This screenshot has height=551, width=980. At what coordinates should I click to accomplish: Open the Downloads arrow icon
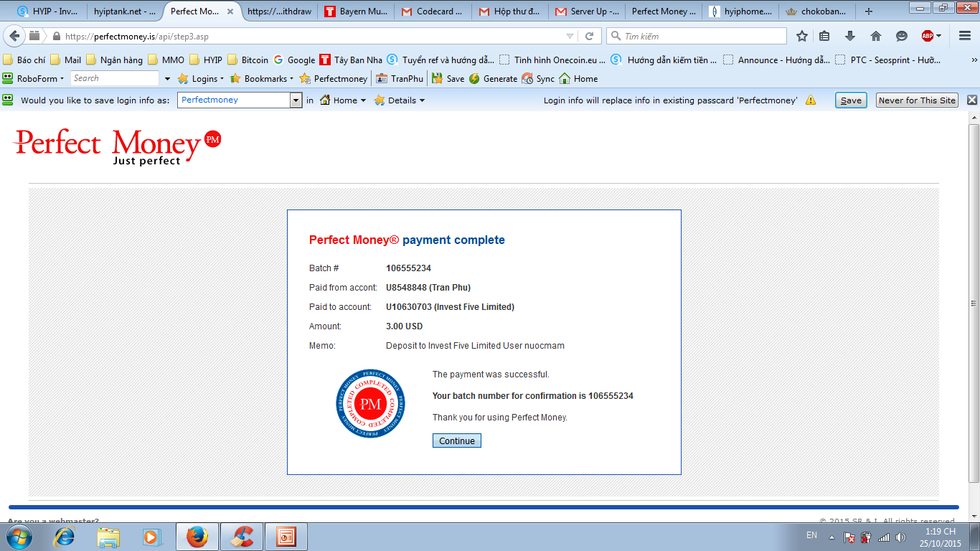850,36
